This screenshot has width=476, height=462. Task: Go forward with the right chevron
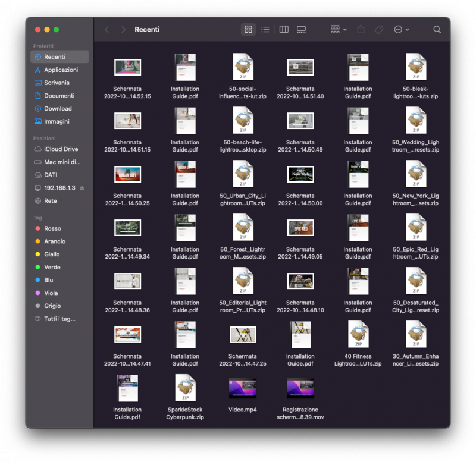pyautogui.click(x=123, y=29)
